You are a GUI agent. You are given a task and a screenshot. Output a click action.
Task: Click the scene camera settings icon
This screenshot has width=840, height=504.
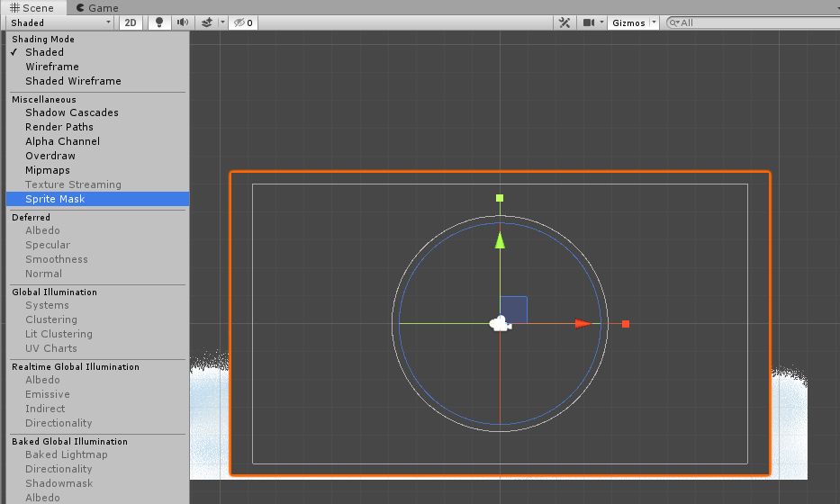click(590, 22)
